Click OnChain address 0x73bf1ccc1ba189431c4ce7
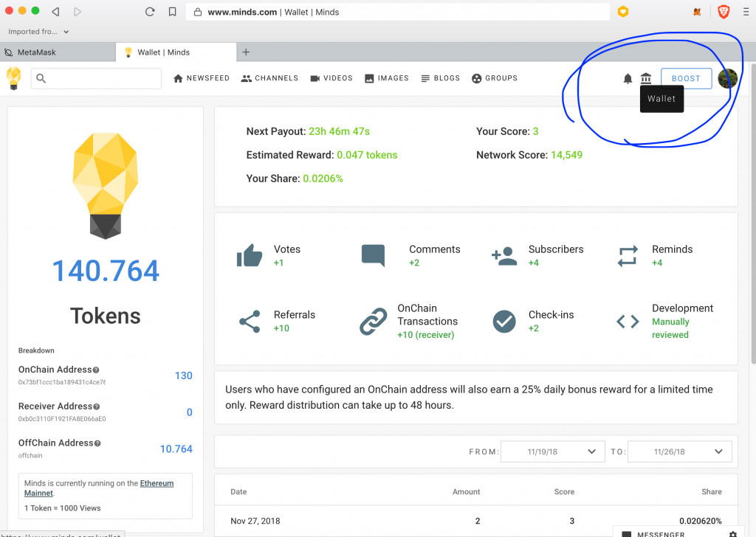This screenshot has width=756, height=537. coord(62,382)
